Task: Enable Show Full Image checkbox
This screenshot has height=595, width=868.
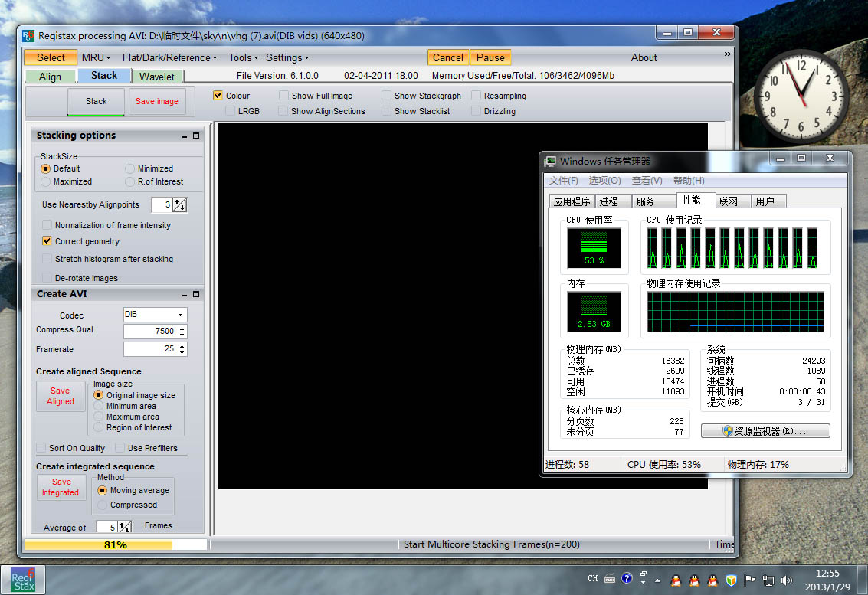Action: [283, 96]
